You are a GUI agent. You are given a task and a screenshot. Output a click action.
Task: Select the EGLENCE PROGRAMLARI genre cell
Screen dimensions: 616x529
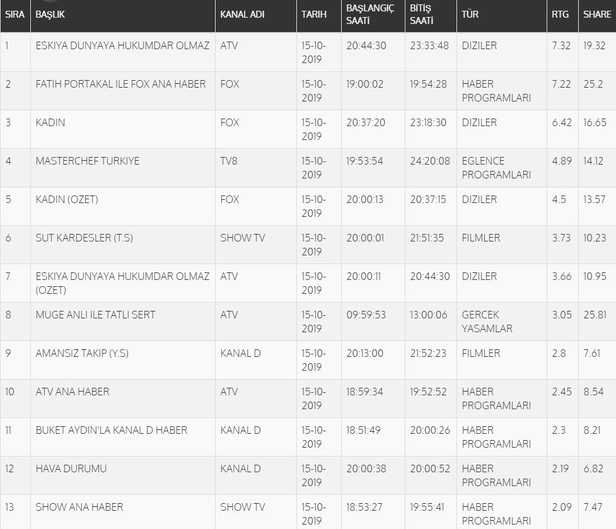click(x=484, y=167)
